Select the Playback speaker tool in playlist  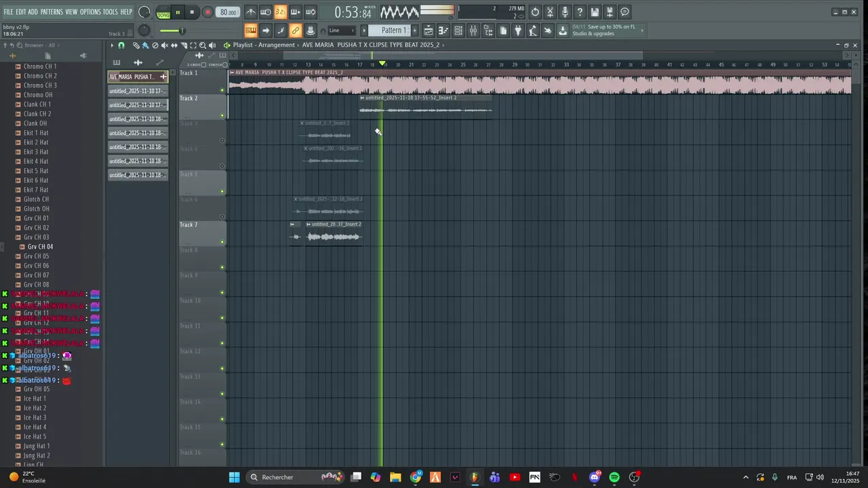point(212,45)
